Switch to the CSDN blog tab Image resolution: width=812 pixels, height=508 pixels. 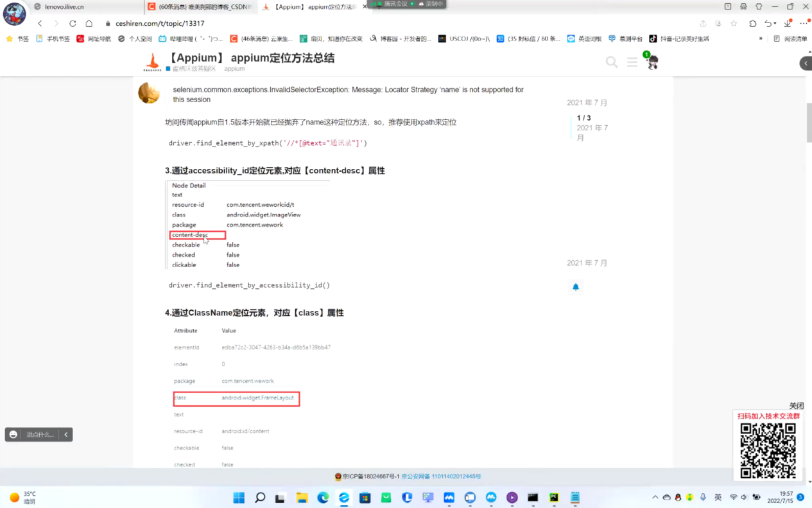[x=199, y=6]
